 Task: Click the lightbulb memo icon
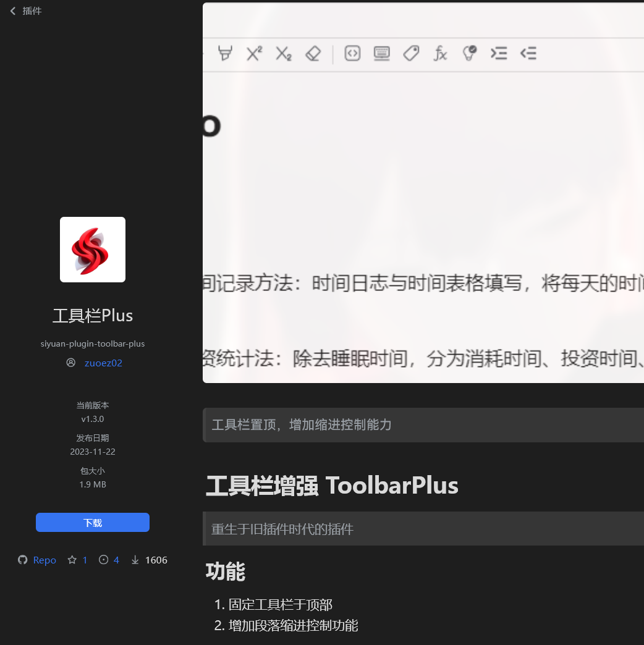pos(470,54)
